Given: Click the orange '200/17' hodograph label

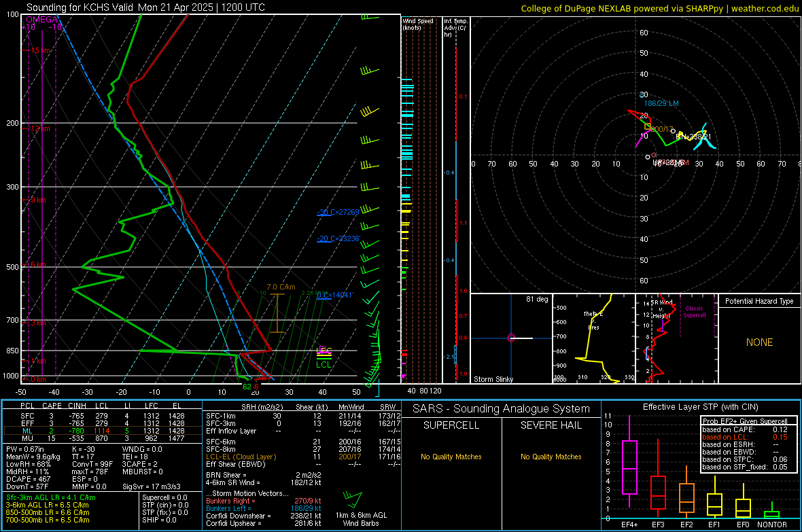Looking at the screenshot, I should point(663,129).
